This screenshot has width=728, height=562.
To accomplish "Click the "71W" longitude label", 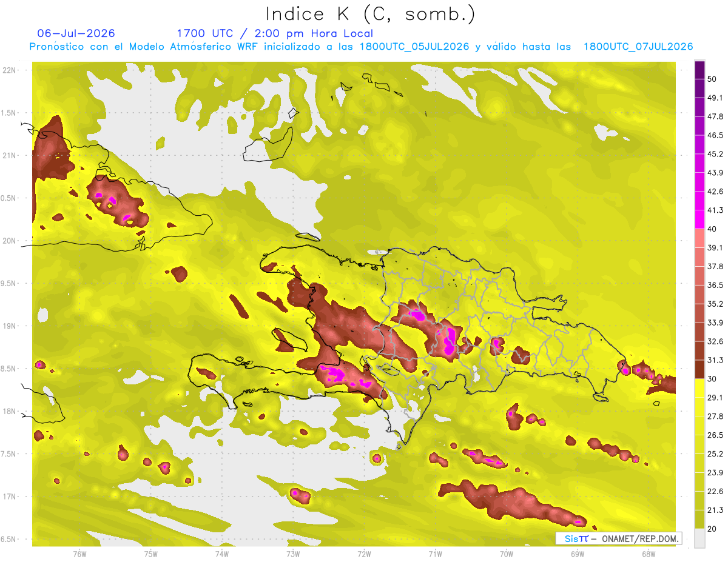I will 435,554.
